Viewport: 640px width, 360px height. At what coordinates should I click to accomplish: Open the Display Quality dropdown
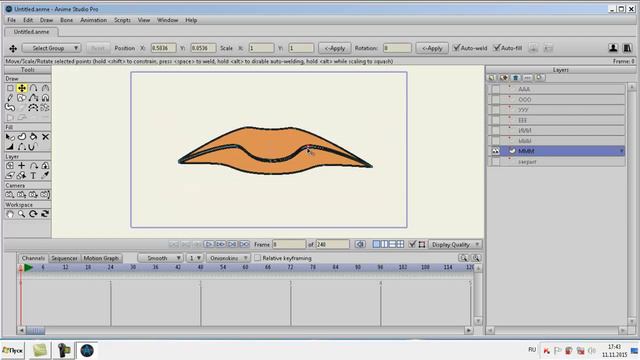455,244
